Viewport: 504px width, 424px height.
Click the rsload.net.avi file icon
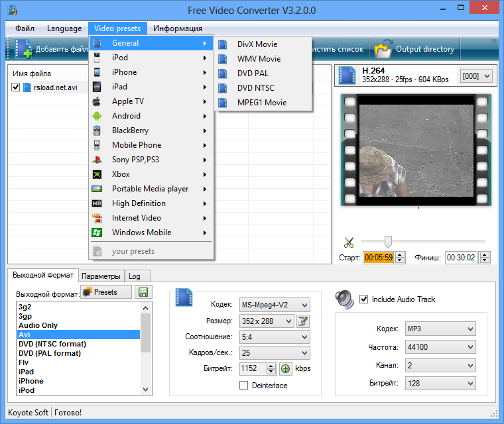(27, 87)
